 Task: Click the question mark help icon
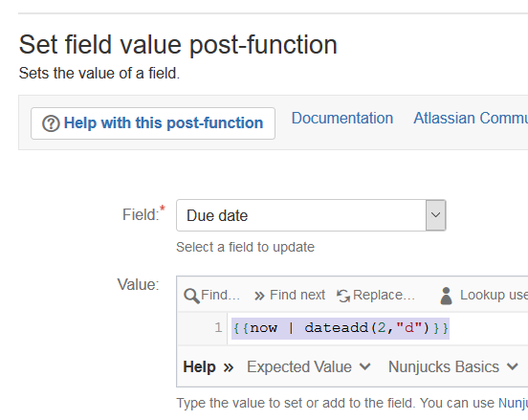click(51, 123)
